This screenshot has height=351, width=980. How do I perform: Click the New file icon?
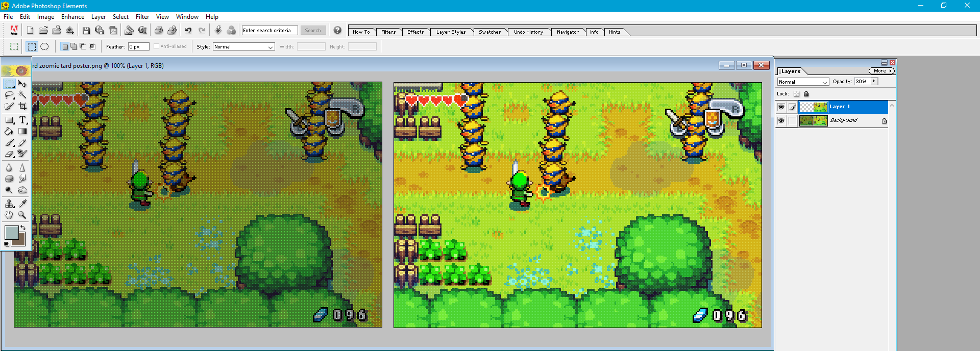pos(30,31)
